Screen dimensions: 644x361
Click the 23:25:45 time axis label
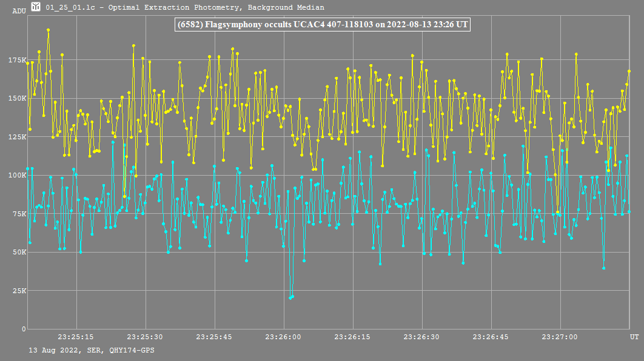click(214, 336)
